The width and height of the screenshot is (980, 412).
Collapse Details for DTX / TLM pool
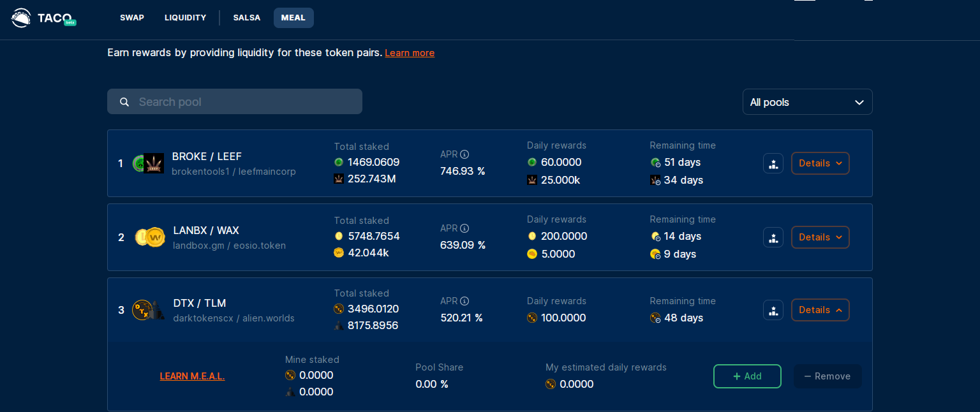[x=820, y=310]
